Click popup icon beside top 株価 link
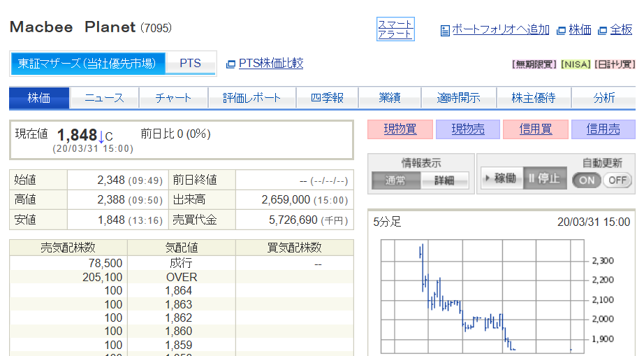This screenshot has height=356, width=644. (x=561, y=30)
